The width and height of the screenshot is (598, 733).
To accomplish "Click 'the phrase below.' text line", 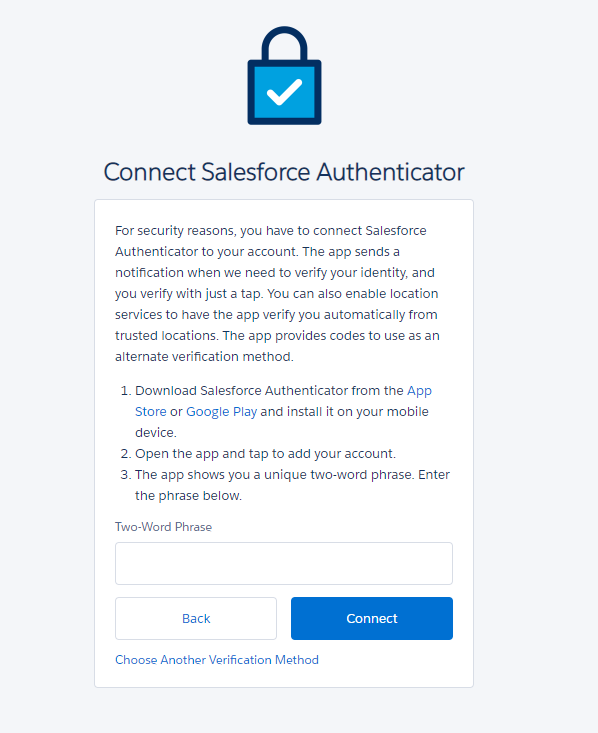I will point(188,496).
